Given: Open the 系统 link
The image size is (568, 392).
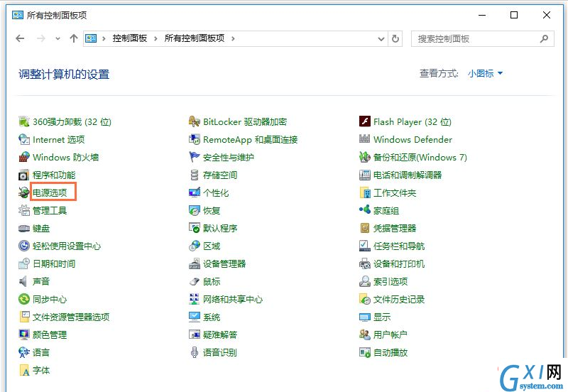Looking at the screenshot, I should click(212, 317).
